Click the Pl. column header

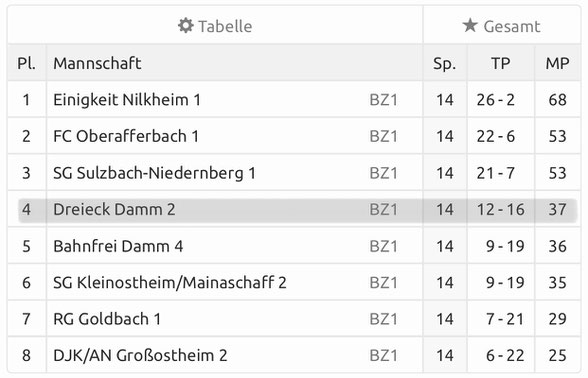[26, 63]
